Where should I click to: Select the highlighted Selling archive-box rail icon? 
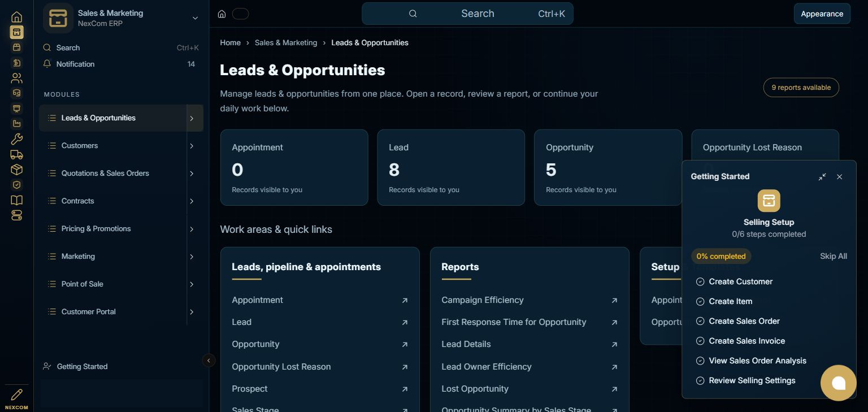click(17, 32)
